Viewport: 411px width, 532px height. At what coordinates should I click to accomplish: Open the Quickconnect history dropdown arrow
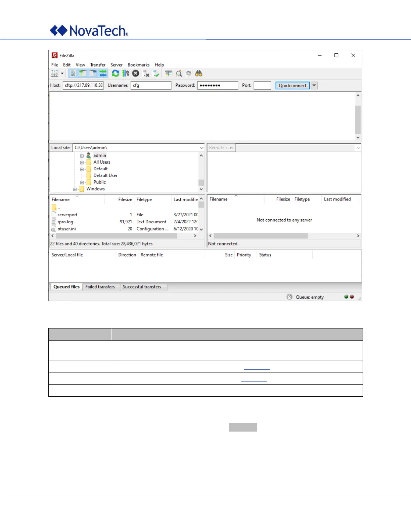[x=314, y=85]
